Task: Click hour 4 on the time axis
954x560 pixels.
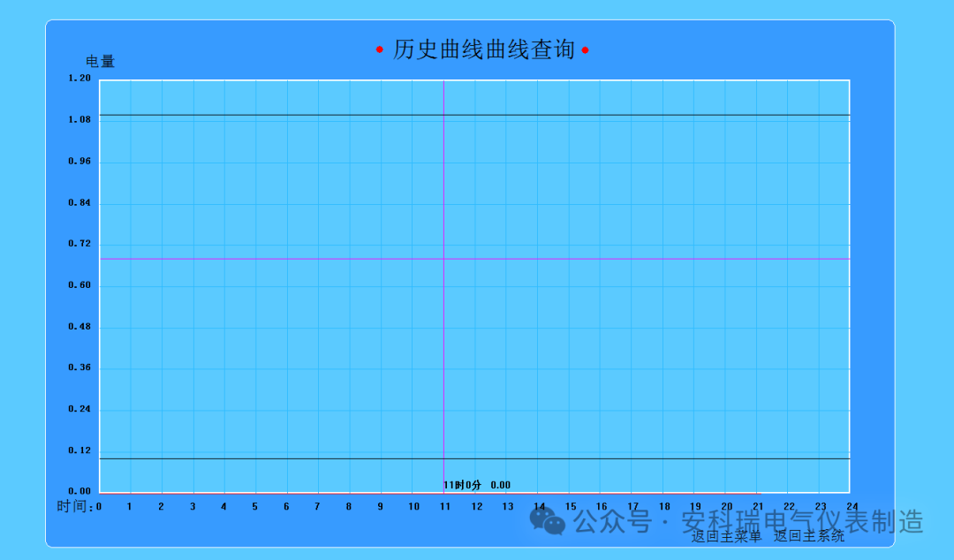Action: click(x=223, y=506)
